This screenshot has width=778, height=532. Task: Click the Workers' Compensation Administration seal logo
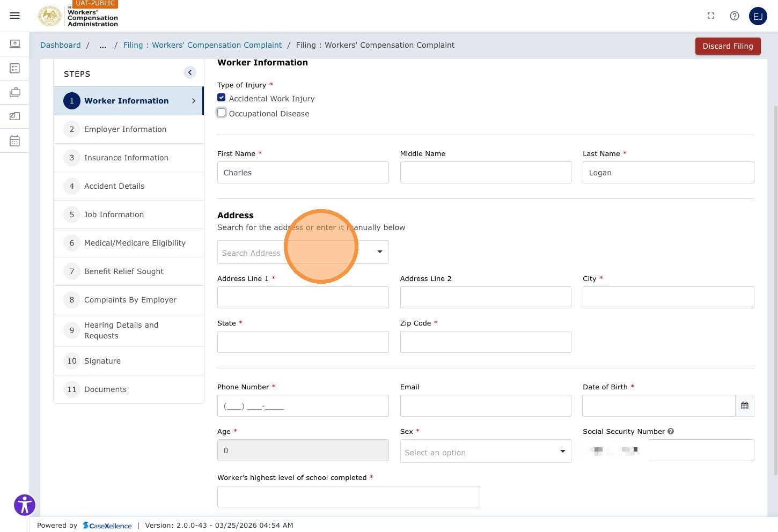(x=49, y=16)
